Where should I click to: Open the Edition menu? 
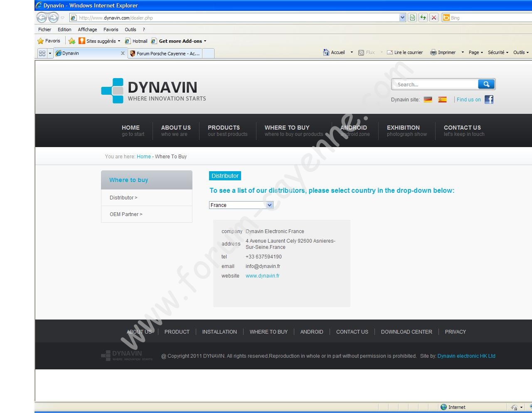click(64, 29)
